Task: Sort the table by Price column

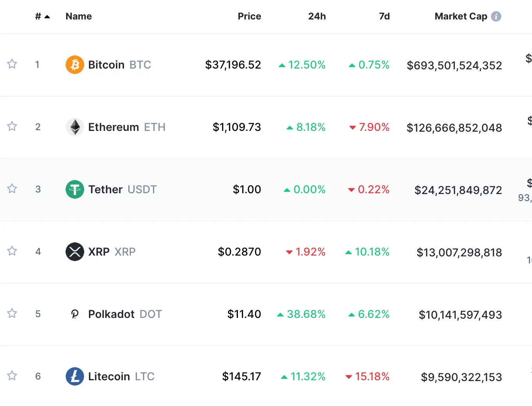Action: click(x=249, y=16)
